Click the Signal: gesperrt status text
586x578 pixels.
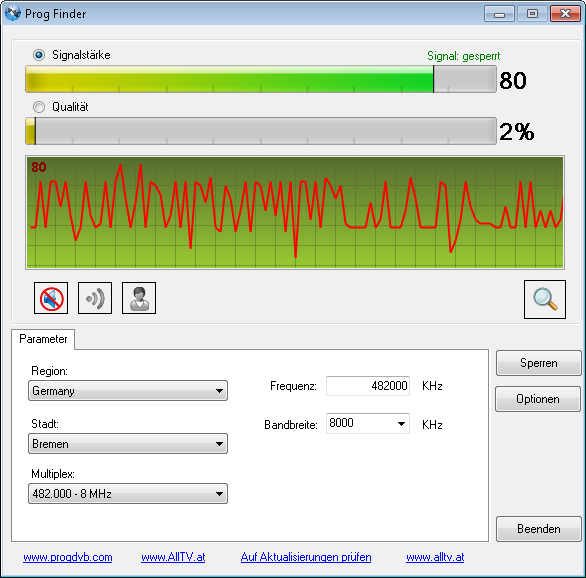click(463, 56)
